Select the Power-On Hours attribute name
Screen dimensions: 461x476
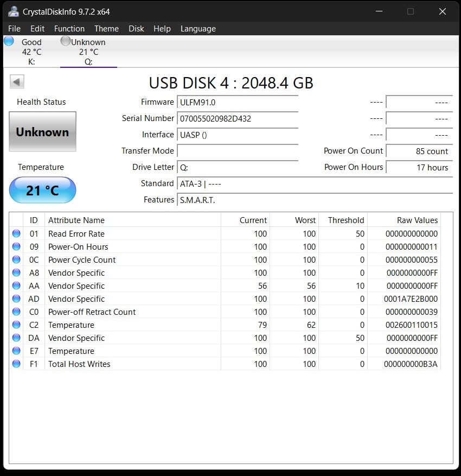[x=78, y=247]
